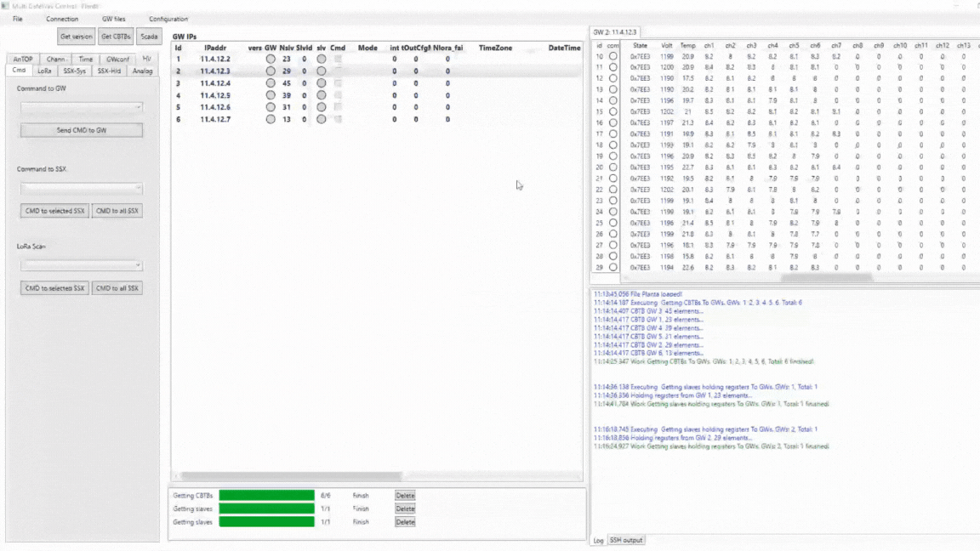
Task: Select the Cmd tab
Action: pos(19,71)
